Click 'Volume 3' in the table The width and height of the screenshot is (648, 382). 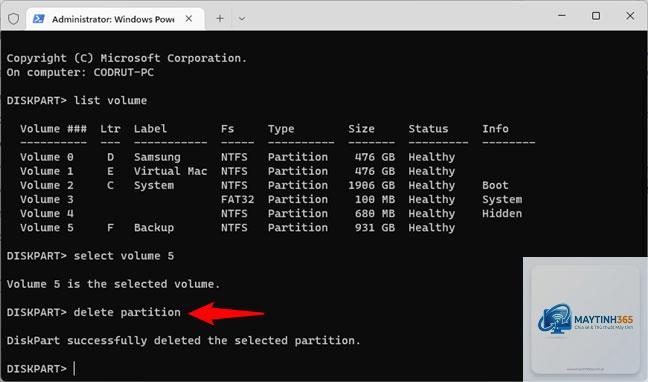(x=47, y=199)
